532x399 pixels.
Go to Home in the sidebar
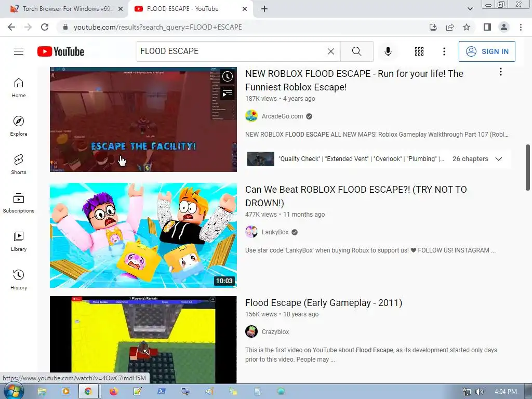(19, 88)
